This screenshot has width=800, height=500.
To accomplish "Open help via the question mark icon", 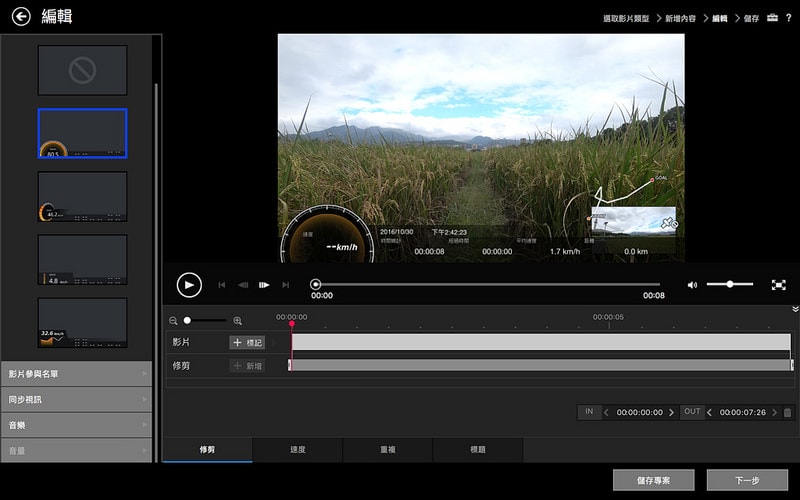I will pos(788,18).
